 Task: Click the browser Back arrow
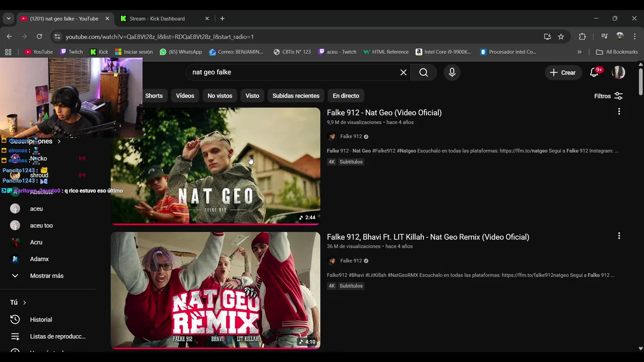click(x=9, y=37)
